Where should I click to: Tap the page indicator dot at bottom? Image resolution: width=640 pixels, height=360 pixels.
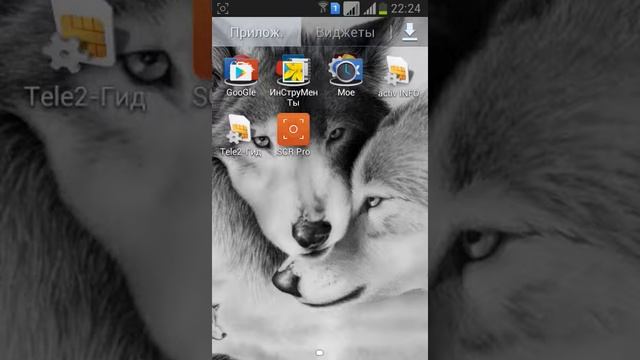point(320,352)
